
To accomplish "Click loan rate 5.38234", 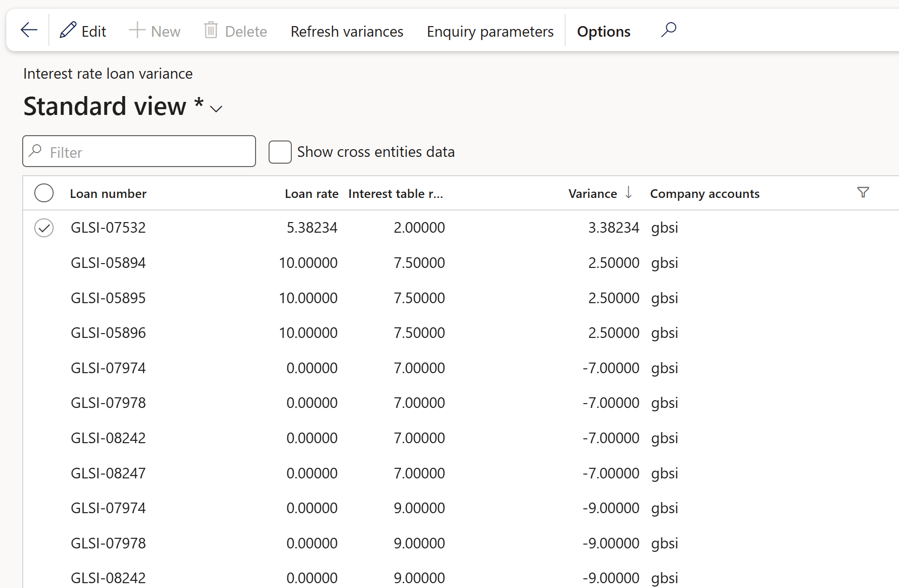I will click(312, 227).
